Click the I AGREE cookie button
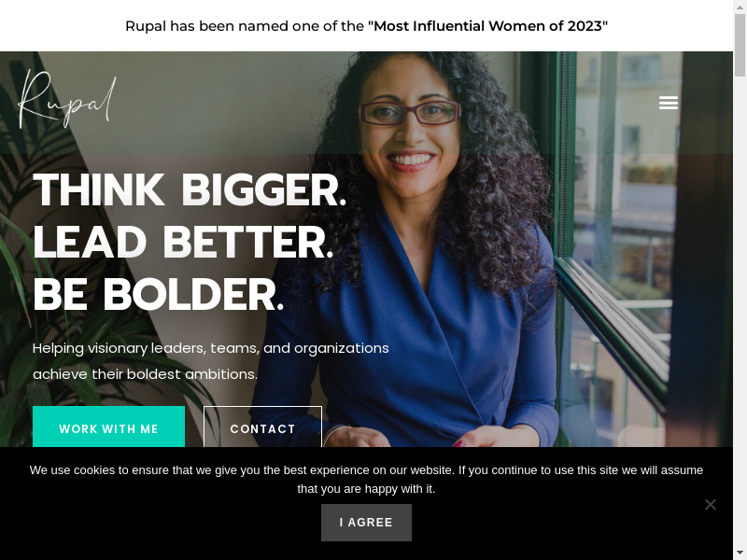747x560 pixels. pyautogui.click(x=366, y=523)
